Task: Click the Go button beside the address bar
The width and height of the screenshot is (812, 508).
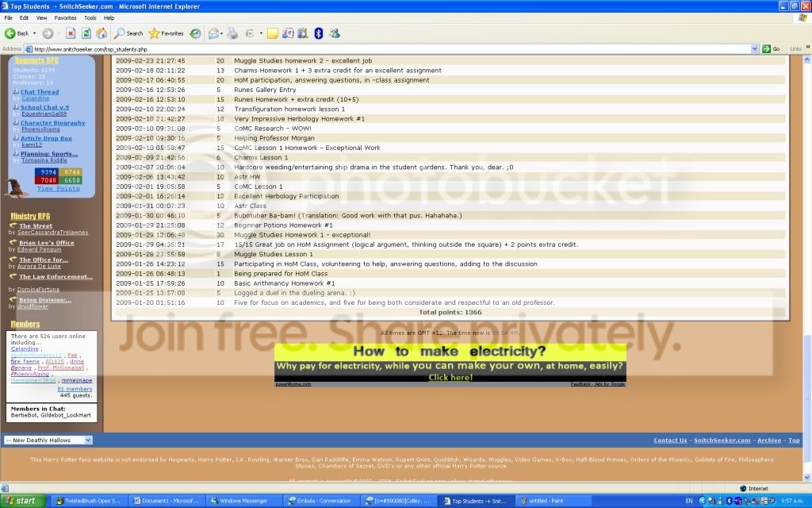Action: click(771, 48)
